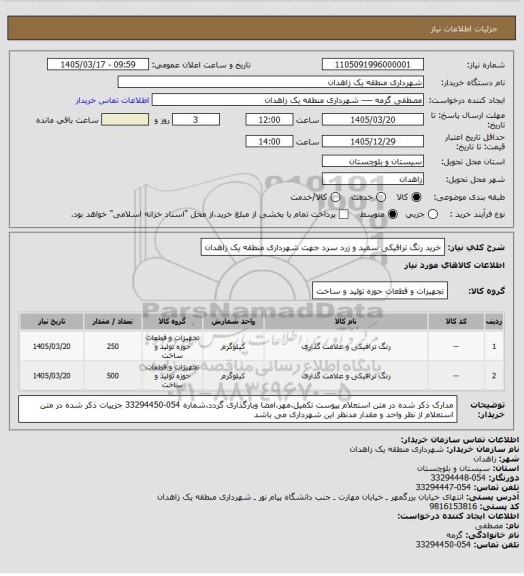Screen dimensions: 524x576
Task: Click the delivery province field سیستان و بلوچستان
Action: point(373,161)
